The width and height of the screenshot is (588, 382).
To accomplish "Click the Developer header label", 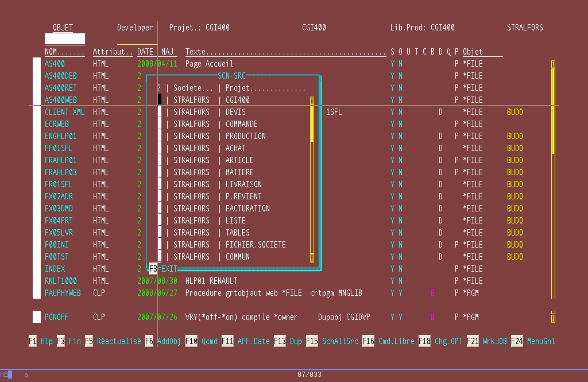I will pyautogui.click(x=135, y=28).
